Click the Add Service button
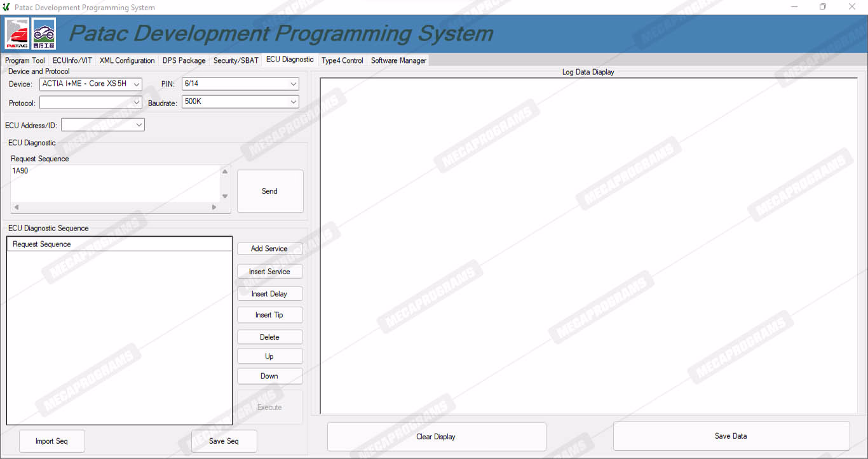 [269, 249]
